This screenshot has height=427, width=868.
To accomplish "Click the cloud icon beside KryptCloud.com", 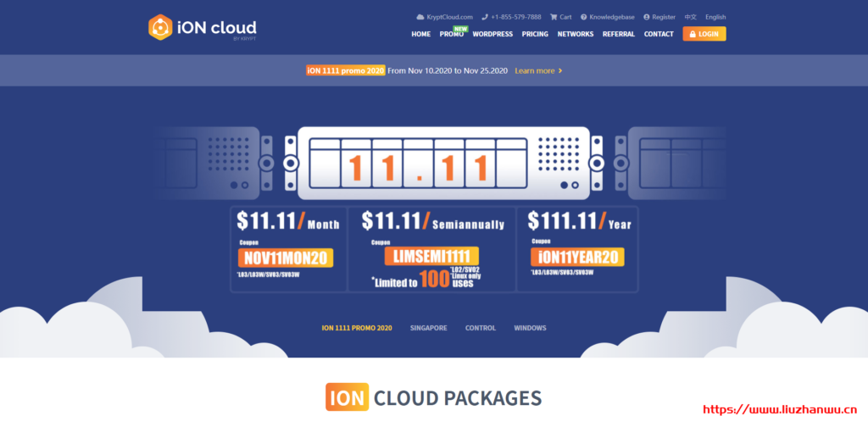I will click(420, 17).
